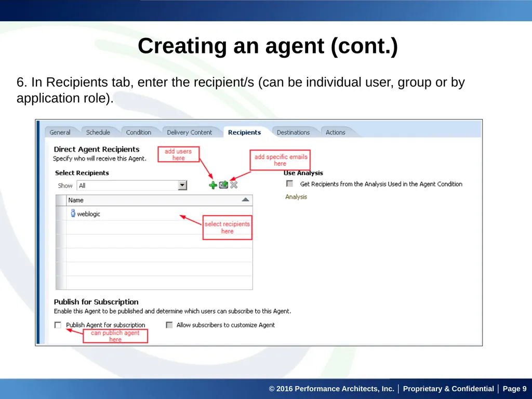Go to the Condition tab
This screenshot has width=532, height=399.
coord(138,132)
